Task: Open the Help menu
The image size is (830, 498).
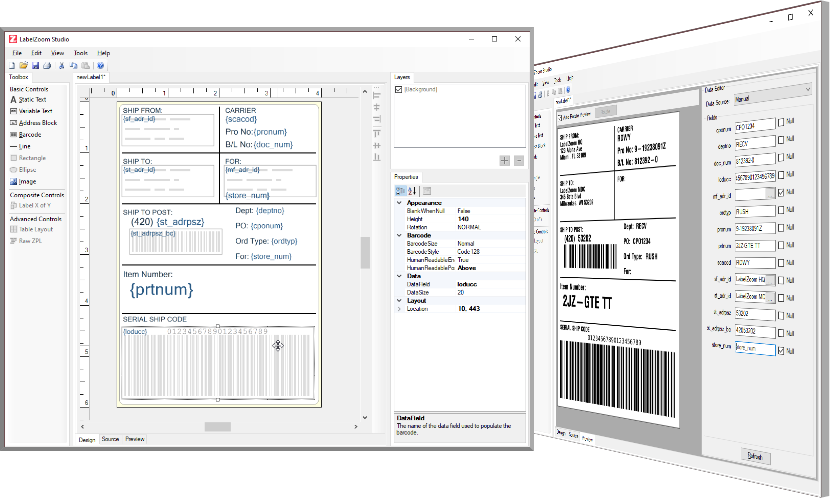Action: (x=103, y=53)
